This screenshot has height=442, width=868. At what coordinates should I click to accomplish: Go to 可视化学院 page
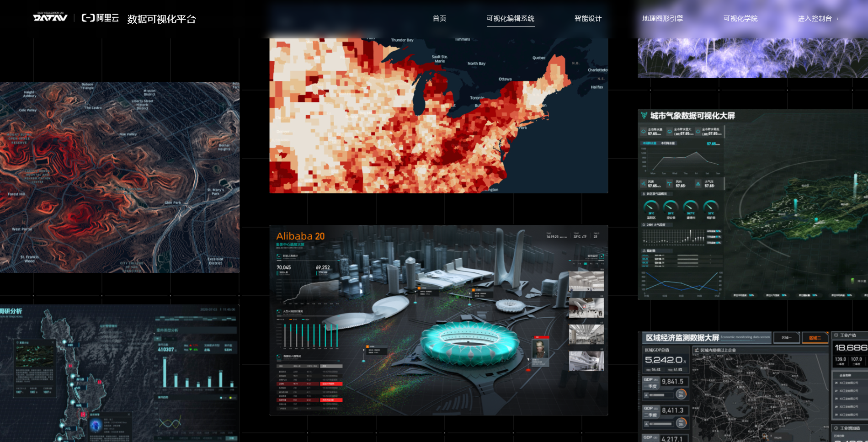click(740, 18)
